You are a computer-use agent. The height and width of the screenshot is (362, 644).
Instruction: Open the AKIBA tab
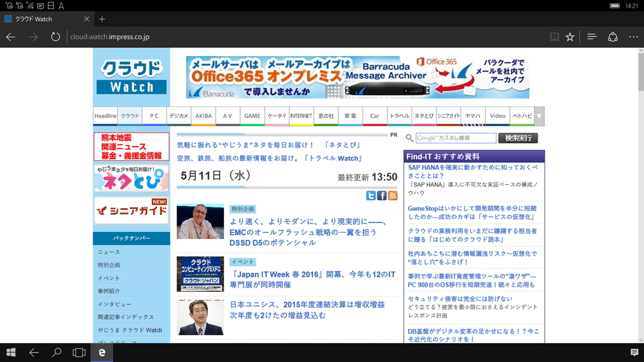coord(204,116)
